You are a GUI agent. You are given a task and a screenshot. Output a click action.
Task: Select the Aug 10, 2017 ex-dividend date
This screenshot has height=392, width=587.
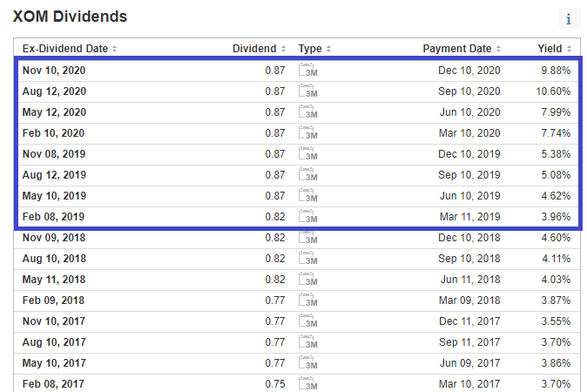click(54, 343)
